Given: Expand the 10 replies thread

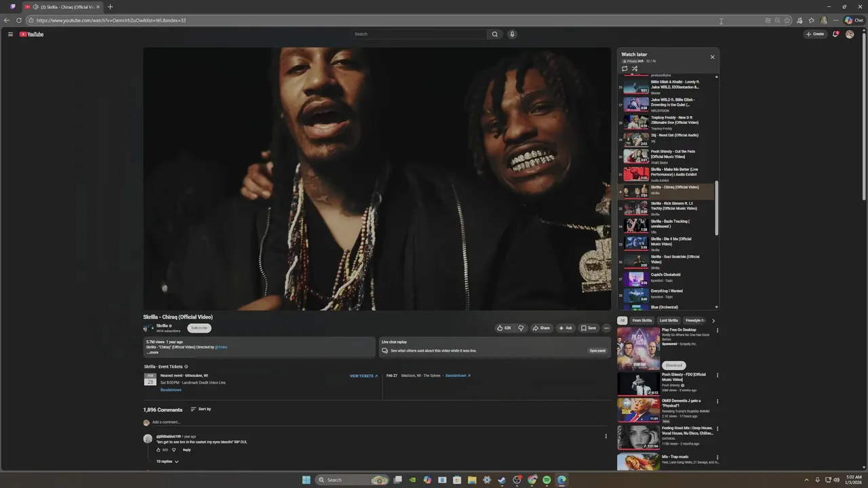Looking at the screenshot, I should click(167, 462).
